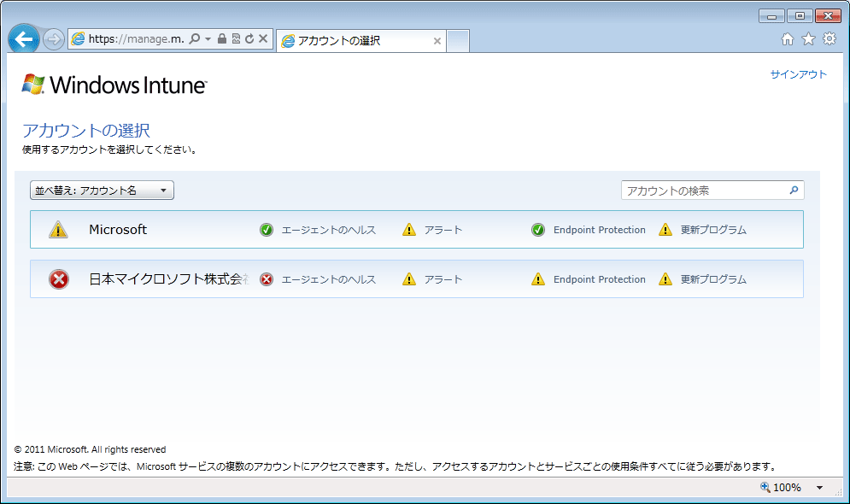Click Microsoft row agent health green check
850x504 pixels.
coord(267,230)
